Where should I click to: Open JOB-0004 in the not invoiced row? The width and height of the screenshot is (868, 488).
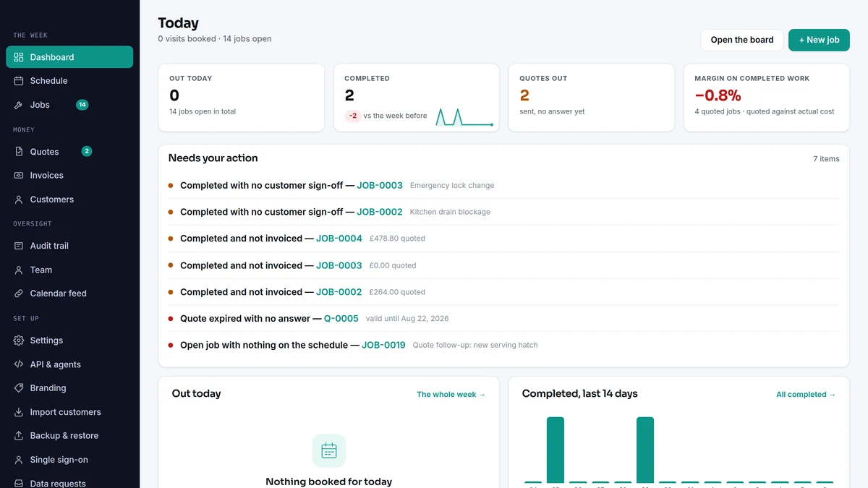pyautogui.click(x=339, y=238)
